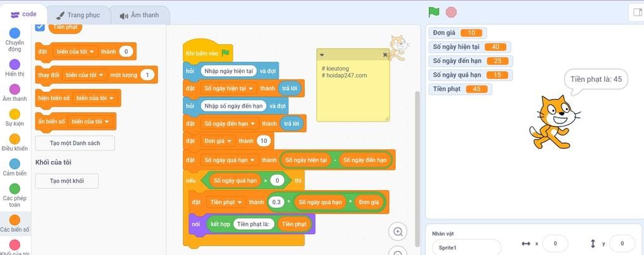Click the Khối của tôi heading

53,162
